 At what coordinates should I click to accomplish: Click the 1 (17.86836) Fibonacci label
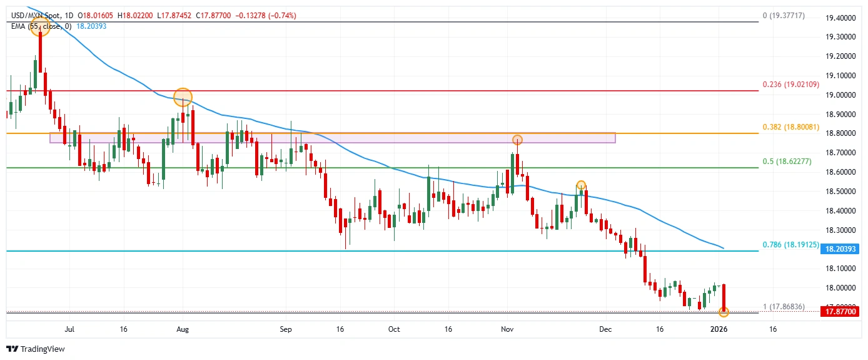[x=783, y=306]
